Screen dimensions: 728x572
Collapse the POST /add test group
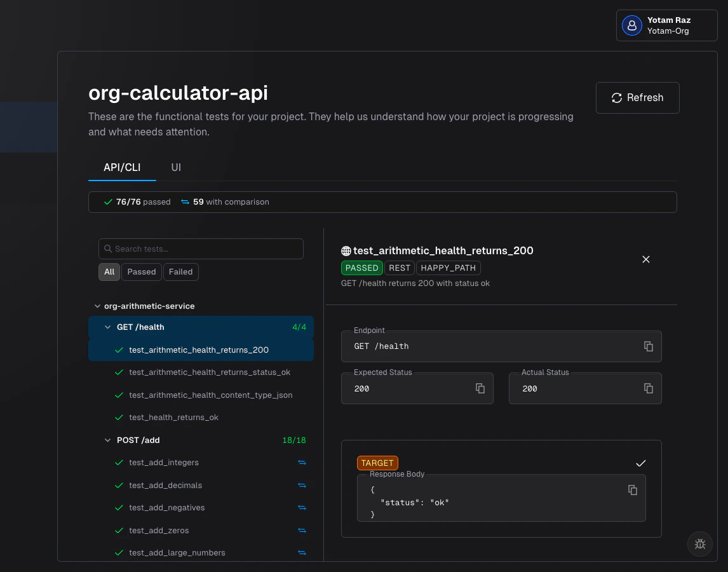(x=107, y=440)
